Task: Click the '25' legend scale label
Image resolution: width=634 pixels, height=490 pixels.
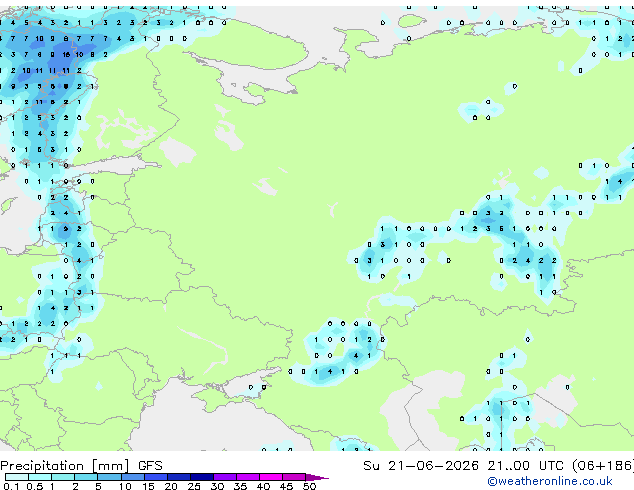Action: pyautogui.click(x=194, y=486)
